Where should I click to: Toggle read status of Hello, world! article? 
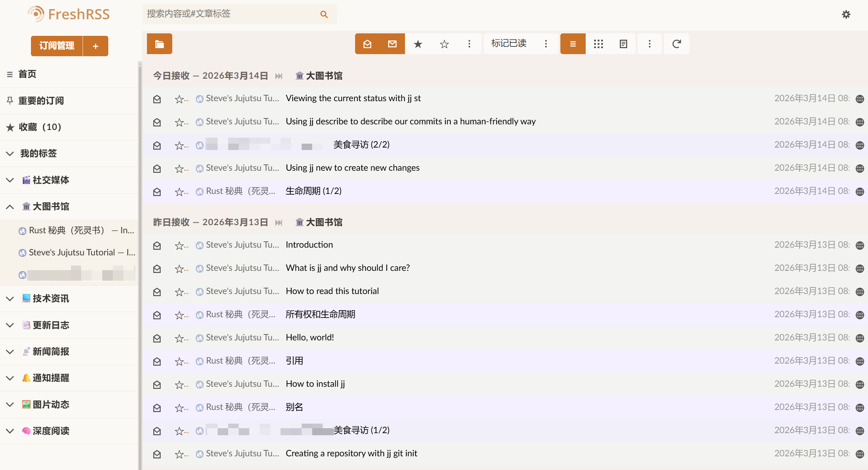pyautogui.click(x=157, y=338)
